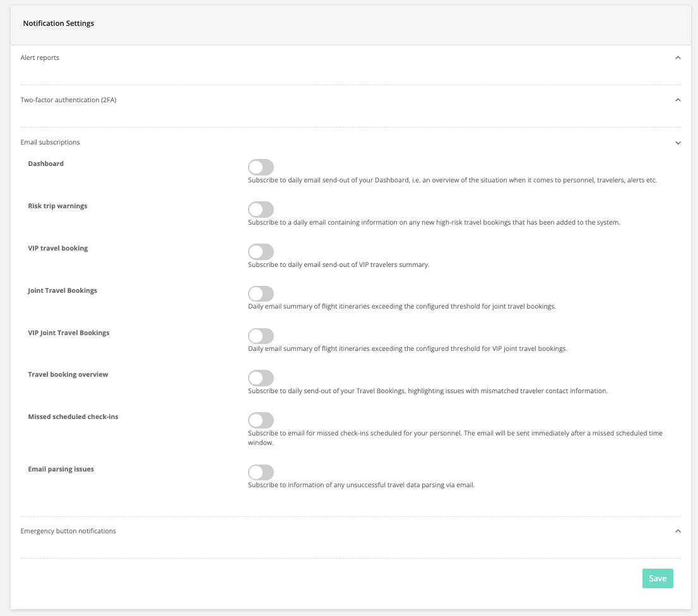Enable VIP travel booking email send-out
The image size is (698, 616).
point(261,251)
